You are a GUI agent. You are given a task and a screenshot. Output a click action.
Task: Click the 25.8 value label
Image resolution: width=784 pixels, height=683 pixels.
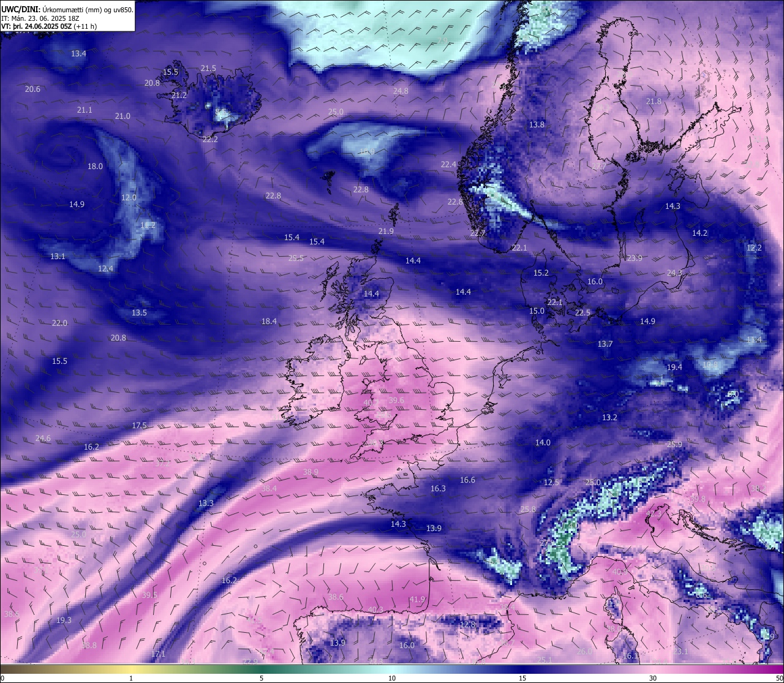tap(528, 510)
